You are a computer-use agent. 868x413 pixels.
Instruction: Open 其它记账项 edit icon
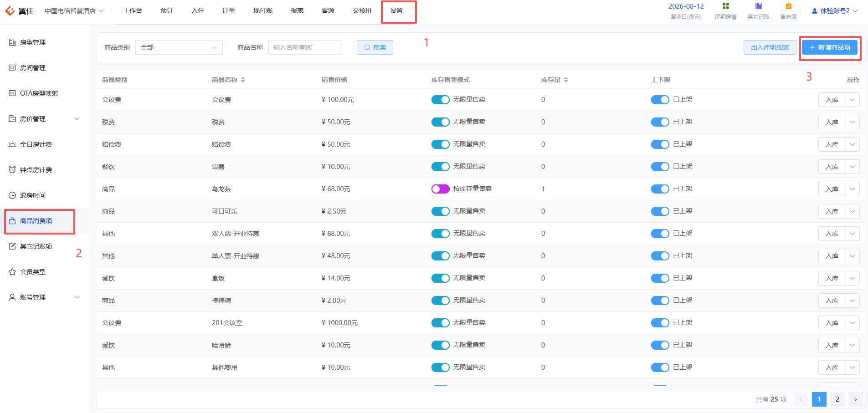(x=12, y=246)
